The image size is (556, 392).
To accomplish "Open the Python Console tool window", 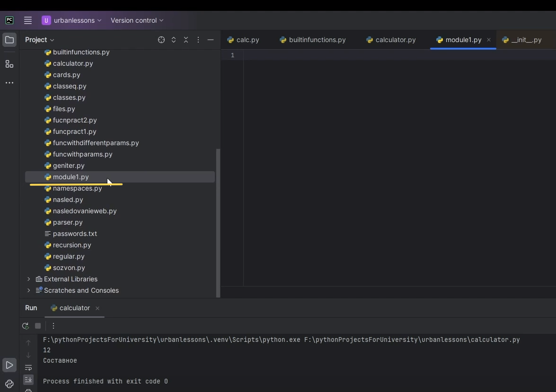I will click(9, 384).
